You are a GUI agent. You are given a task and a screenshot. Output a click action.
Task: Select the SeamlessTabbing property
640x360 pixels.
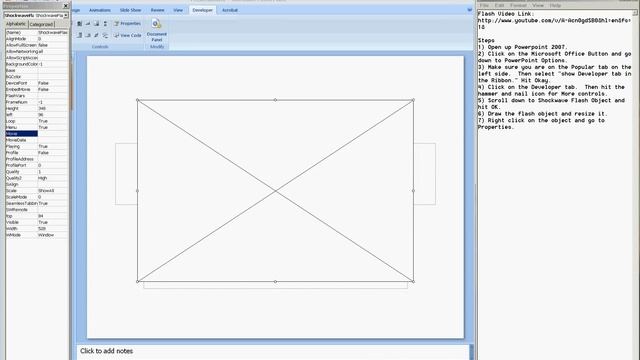(x=37, y=203)
